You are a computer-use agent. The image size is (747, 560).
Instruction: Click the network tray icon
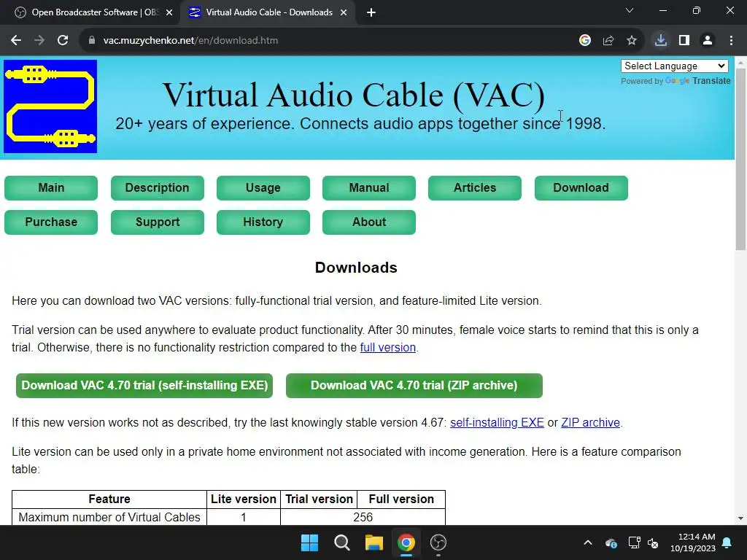click(634, 542)
